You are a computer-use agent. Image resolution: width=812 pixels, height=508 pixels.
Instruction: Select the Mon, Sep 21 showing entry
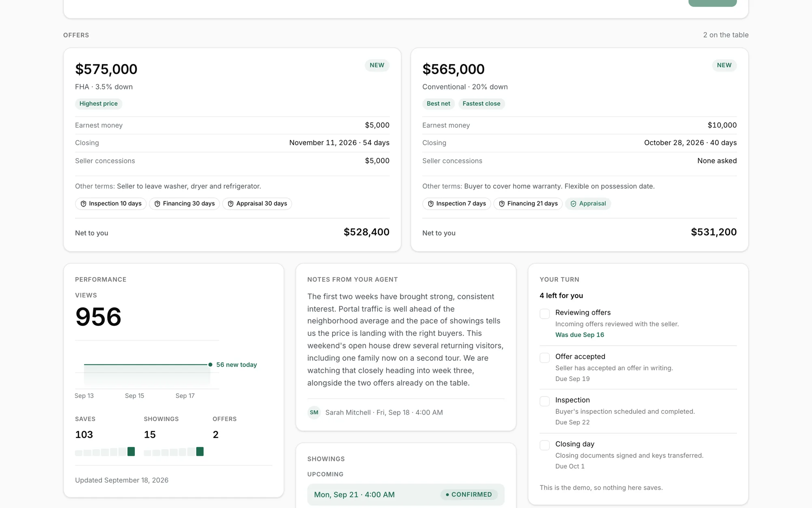pyautogui.click(x=406, y=495)
